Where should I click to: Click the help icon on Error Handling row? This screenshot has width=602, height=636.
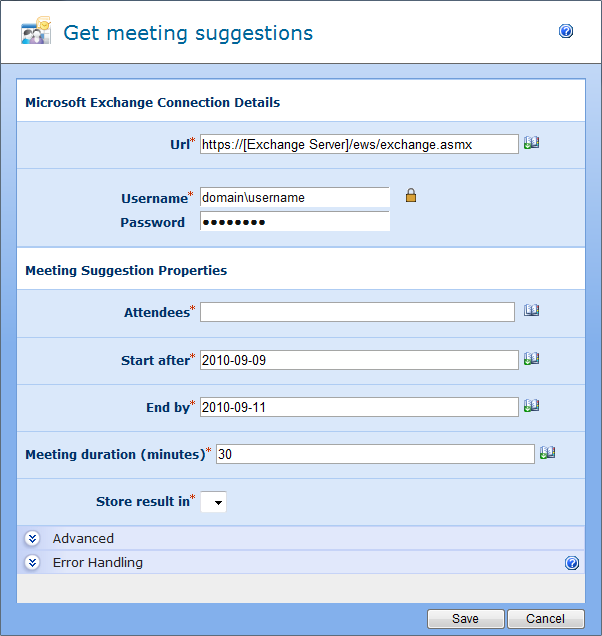[572, 563]
